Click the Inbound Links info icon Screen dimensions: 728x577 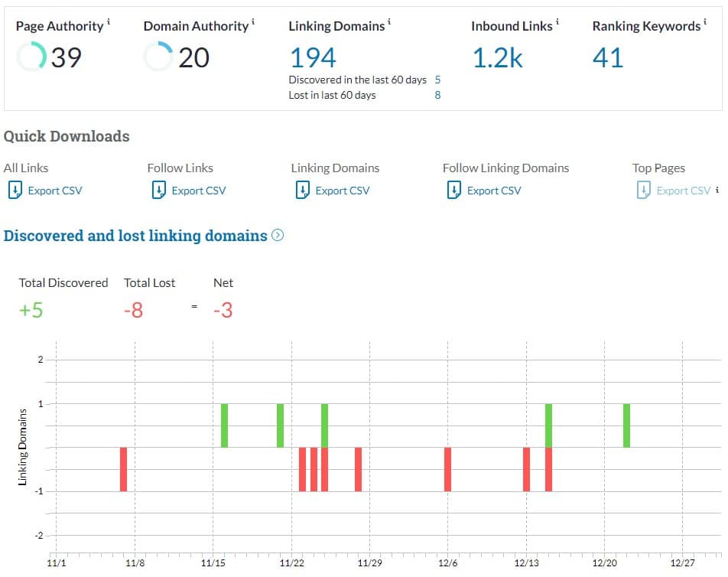pyautogui.click(x=557, y=21)
